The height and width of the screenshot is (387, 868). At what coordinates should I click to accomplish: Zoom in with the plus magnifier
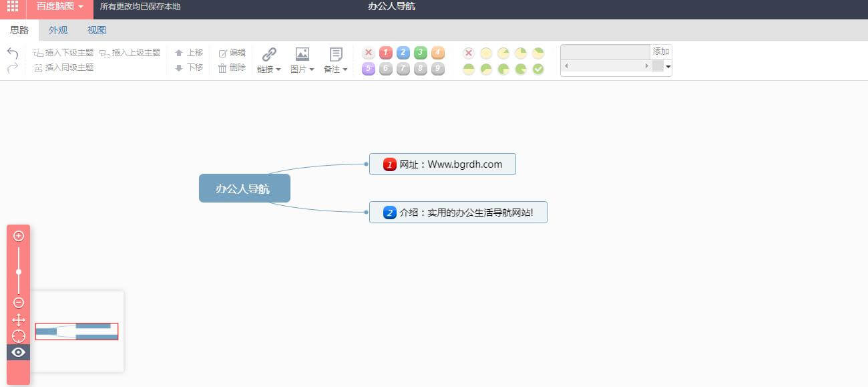point(19,236)
